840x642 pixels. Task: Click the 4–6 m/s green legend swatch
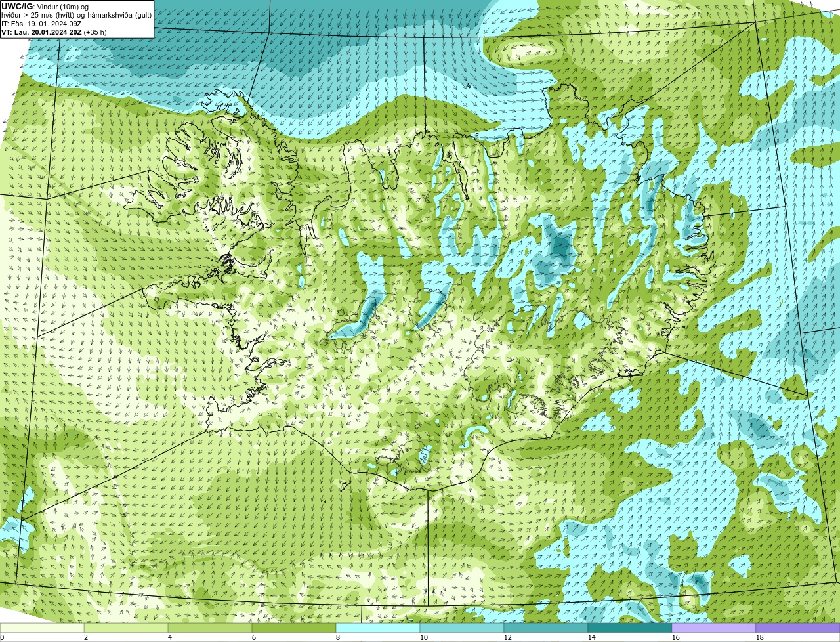coord(210,628)
